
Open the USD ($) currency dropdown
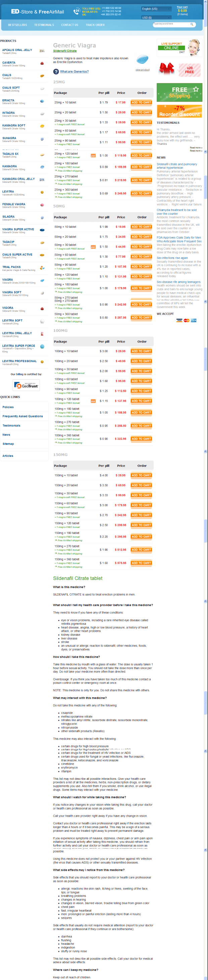pyautogui.click(x=156, y=17)
